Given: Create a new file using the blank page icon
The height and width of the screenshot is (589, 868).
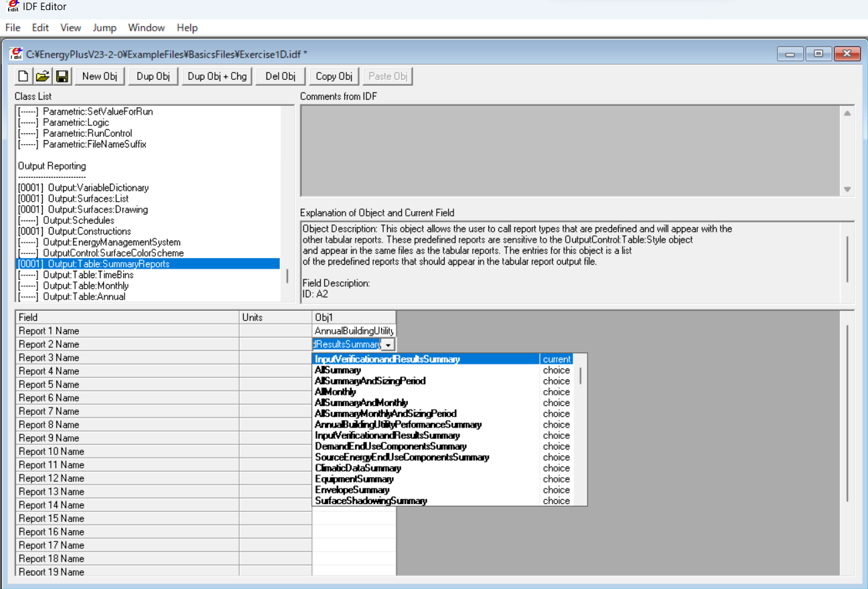Looking at the screenshot, I should 23,76.
